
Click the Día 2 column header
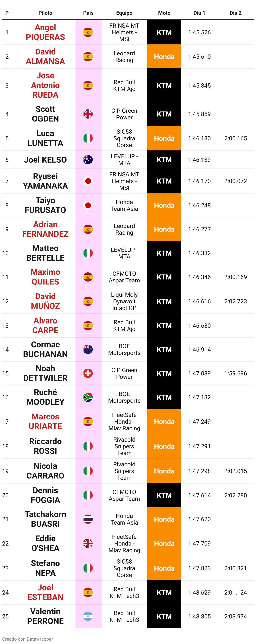coord(235,13)
